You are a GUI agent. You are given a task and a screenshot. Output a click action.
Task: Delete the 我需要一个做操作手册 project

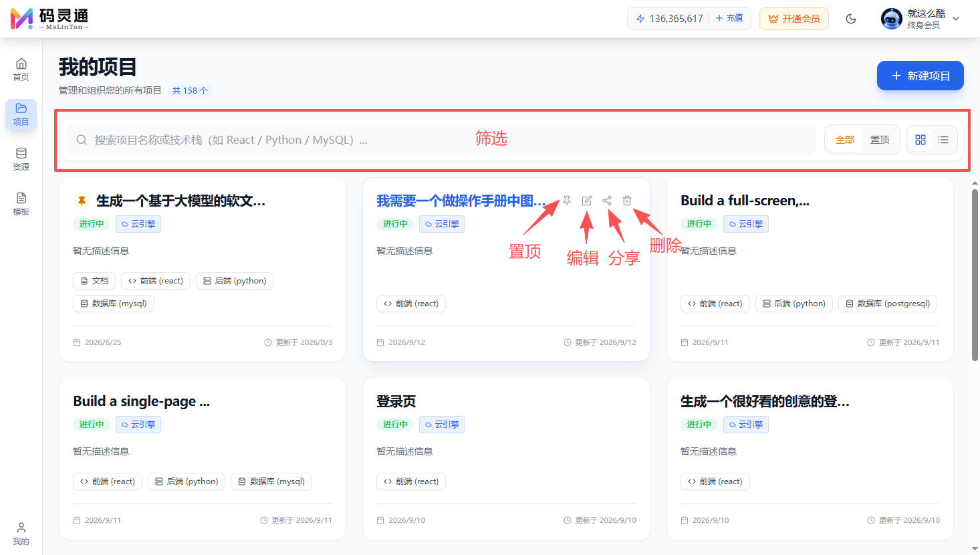pos(627,201)
